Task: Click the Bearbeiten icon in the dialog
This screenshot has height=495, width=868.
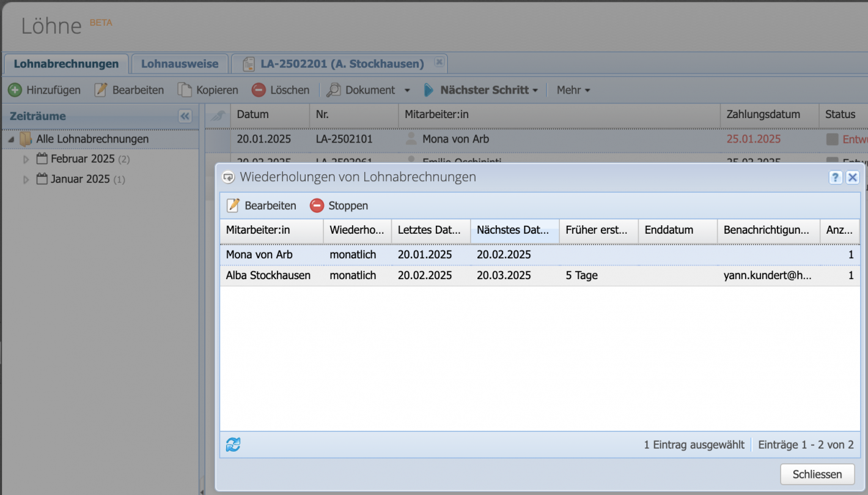Action: tap(233, 206)
